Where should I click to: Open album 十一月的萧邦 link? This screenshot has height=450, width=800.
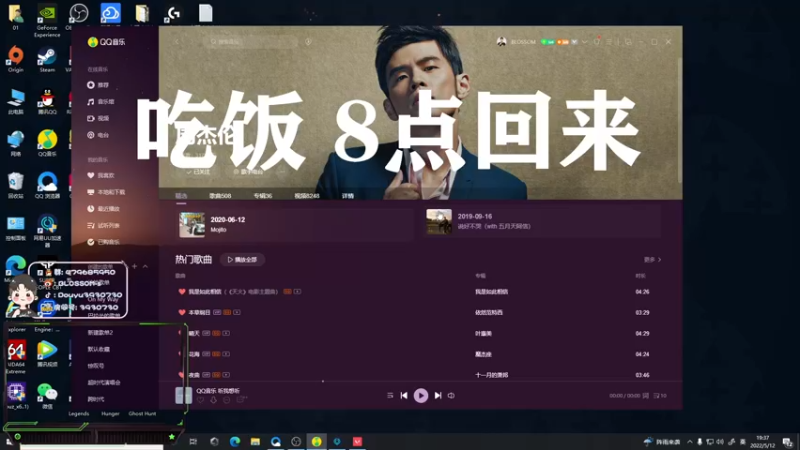point(491,375)
